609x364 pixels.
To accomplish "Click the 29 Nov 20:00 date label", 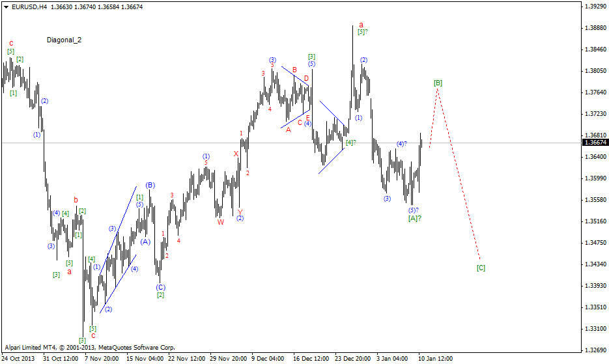I will click(x=229, y=359).
